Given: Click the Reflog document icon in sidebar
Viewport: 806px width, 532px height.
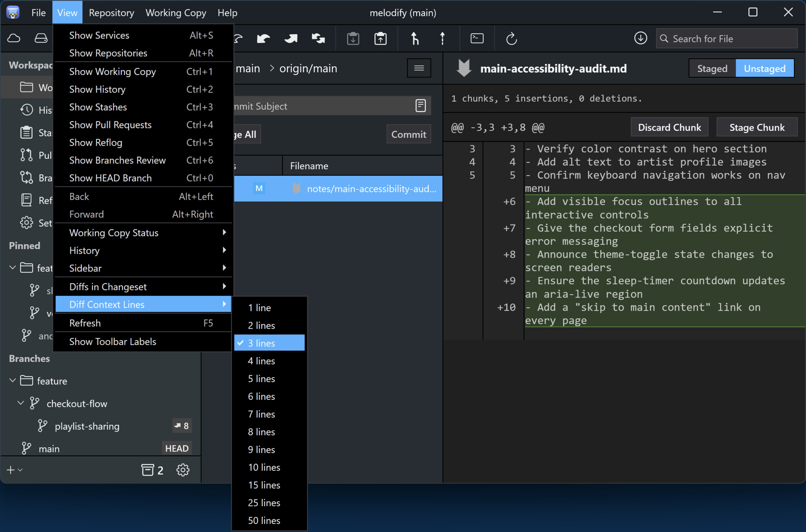Looking at the screenshot, I should [x=27, y=200].
